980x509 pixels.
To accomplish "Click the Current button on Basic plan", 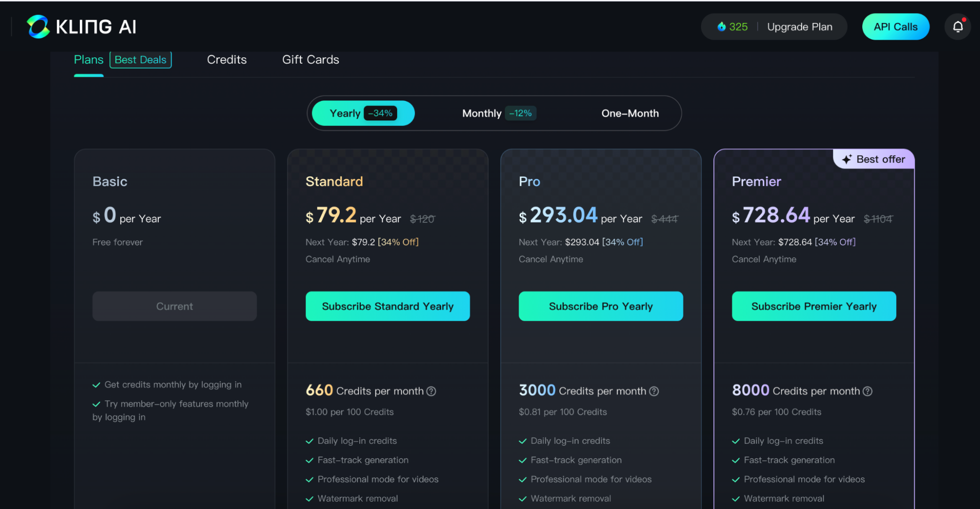I will coord(175,306).
